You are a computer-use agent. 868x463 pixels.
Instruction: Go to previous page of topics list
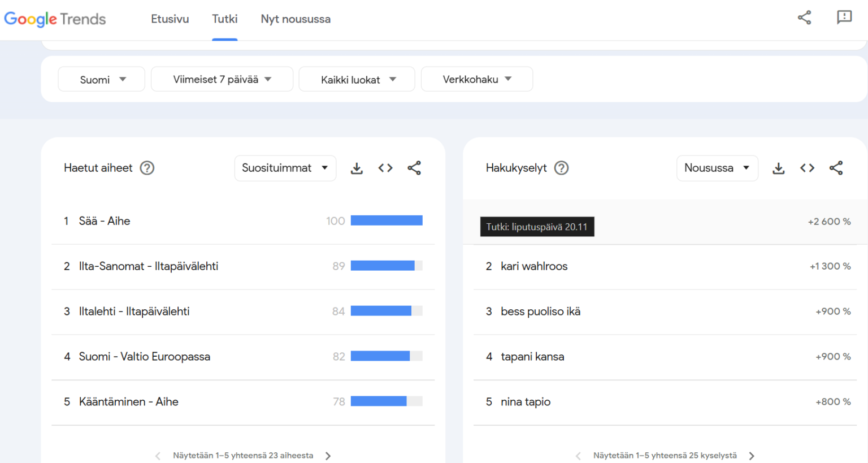pos(158,456)
